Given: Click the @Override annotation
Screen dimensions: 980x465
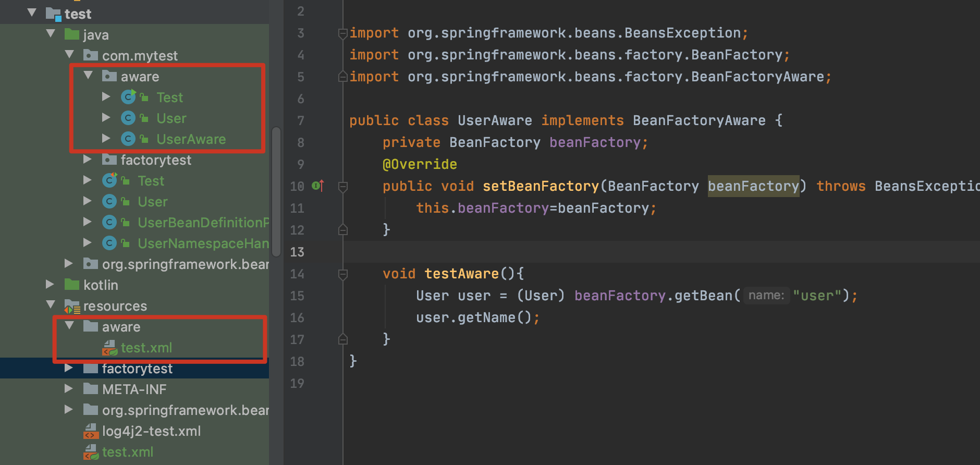Looking at the screenshot, I should 420,164.
